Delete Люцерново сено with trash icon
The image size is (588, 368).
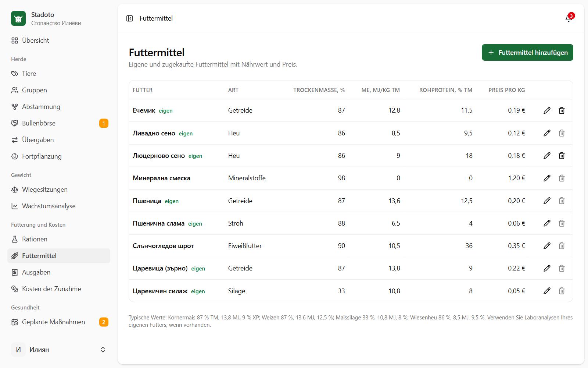(x=562, y=156)
